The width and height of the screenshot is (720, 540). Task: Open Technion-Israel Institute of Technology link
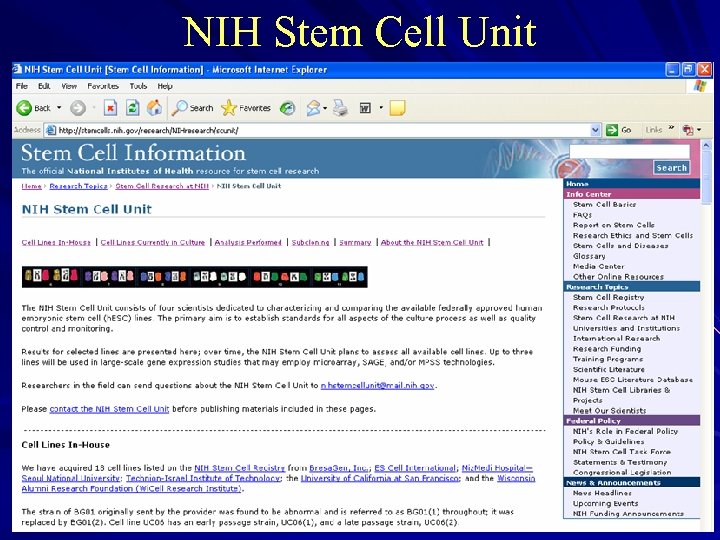[203, 478]
